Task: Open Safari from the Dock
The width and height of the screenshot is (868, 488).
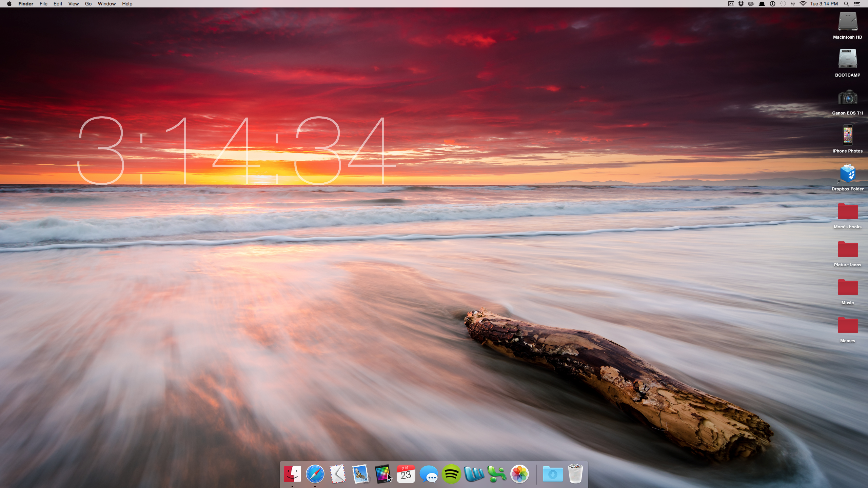Action: (315, 474)
